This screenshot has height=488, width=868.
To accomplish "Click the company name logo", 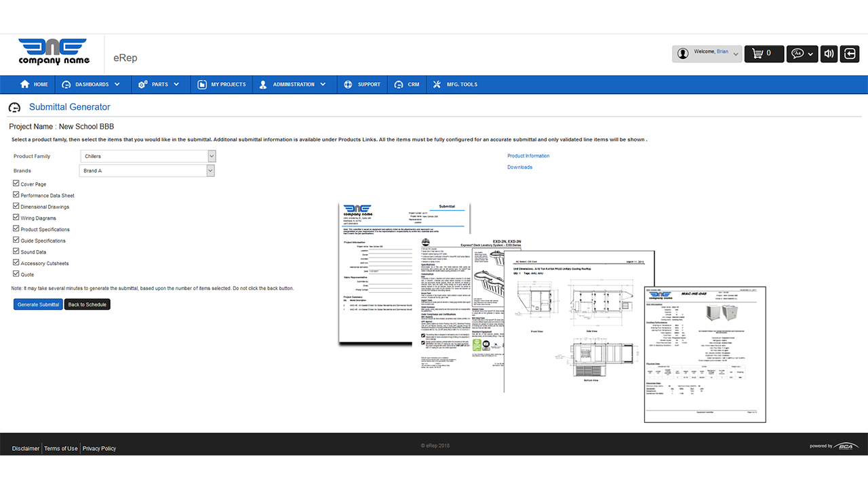I will [x=54, y=52].
